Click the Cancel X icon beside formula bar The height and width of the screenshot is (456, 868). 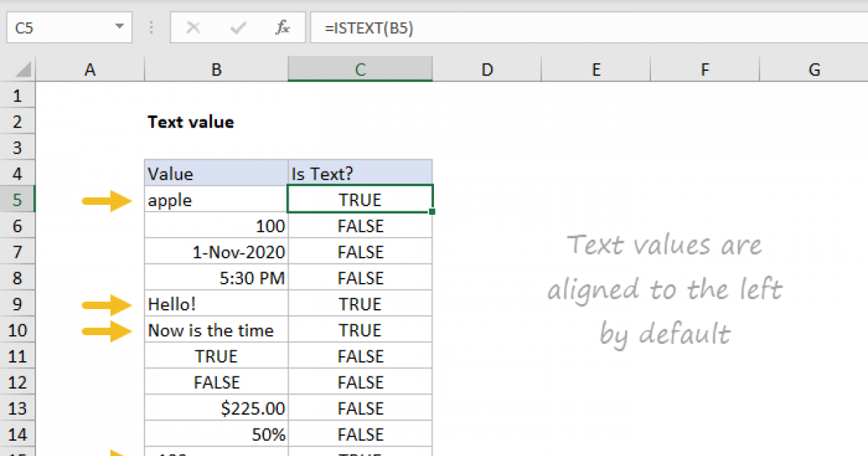click(x=193, y=28)
